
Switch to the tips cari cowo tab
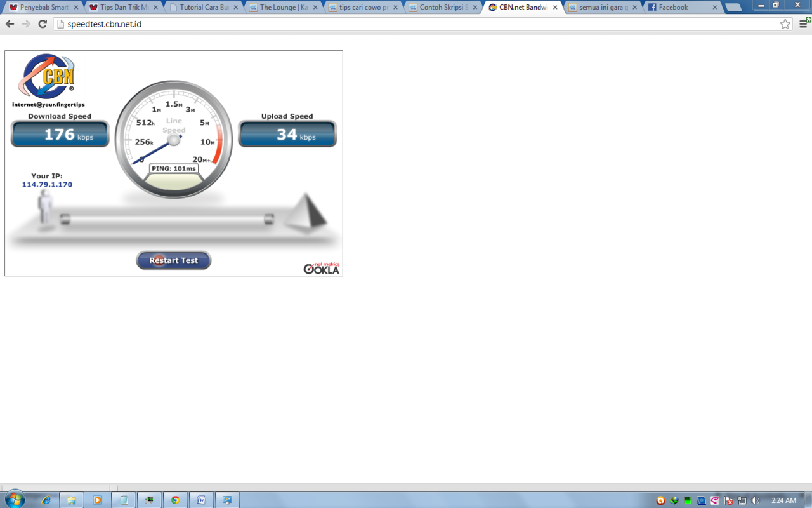pyautogui.click(x=363, y=8)
